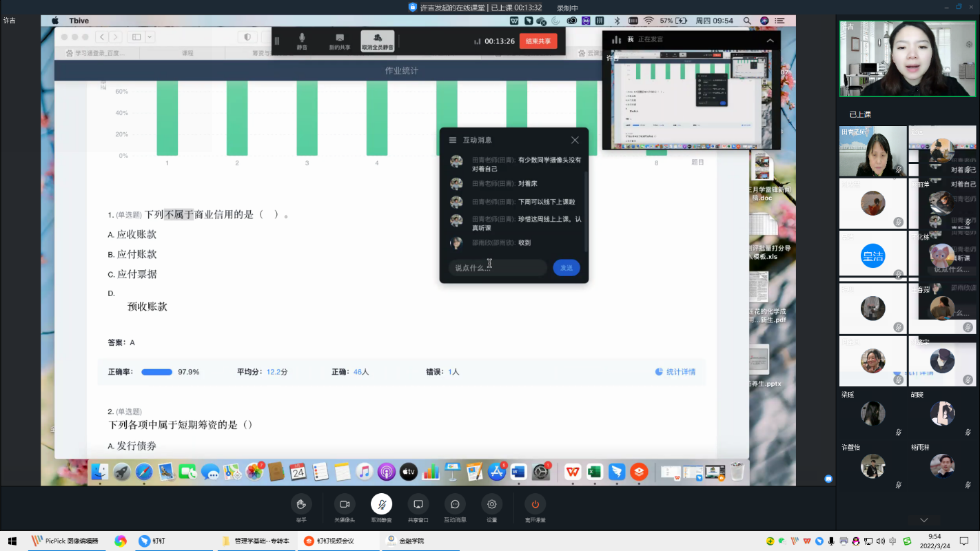Open Photos app in the Dock
The height and width of the screenshot is (551, 980).
(255, 472)
